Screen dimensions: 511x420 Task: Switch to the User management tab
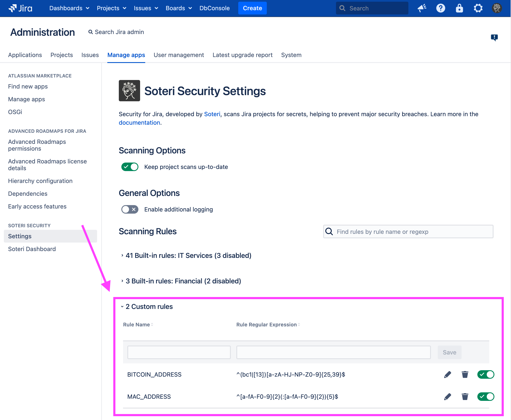[x=179, y=55]
